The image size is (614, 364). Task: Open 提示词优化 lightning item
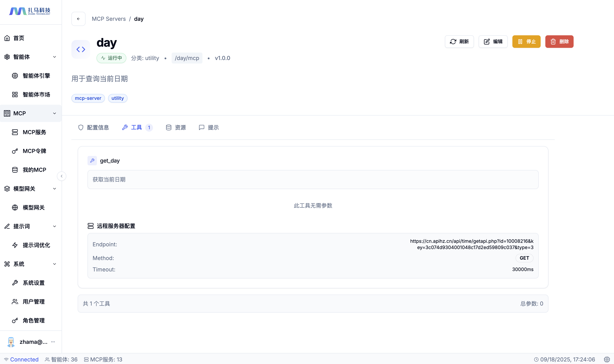pos(36,245)
